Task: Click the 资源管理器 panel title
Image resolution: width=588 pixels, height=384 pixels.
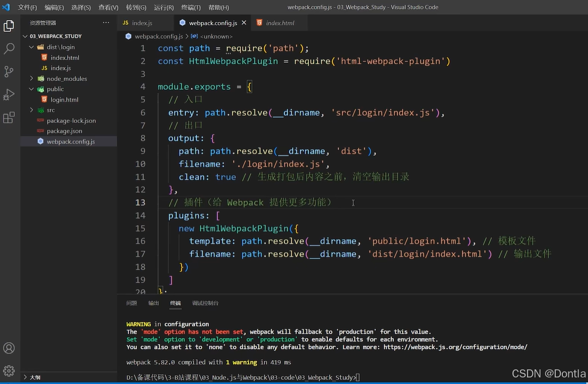Action: 43,23
